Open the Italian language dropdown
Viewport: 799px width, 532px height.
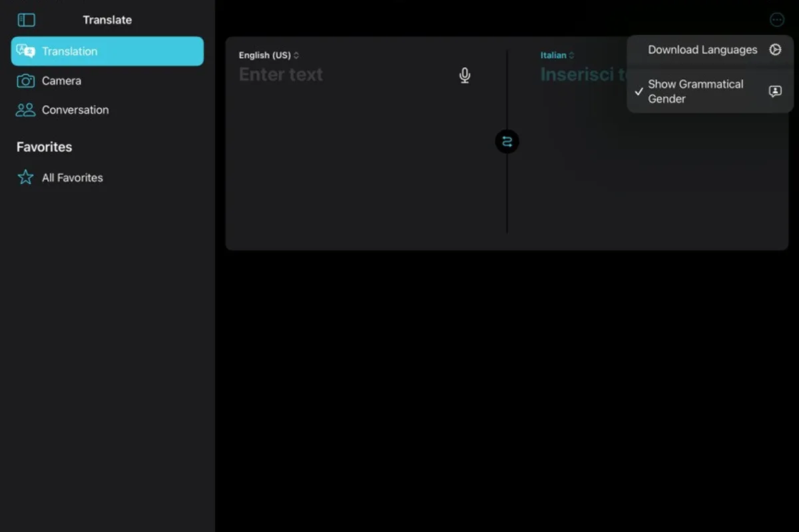557,55
